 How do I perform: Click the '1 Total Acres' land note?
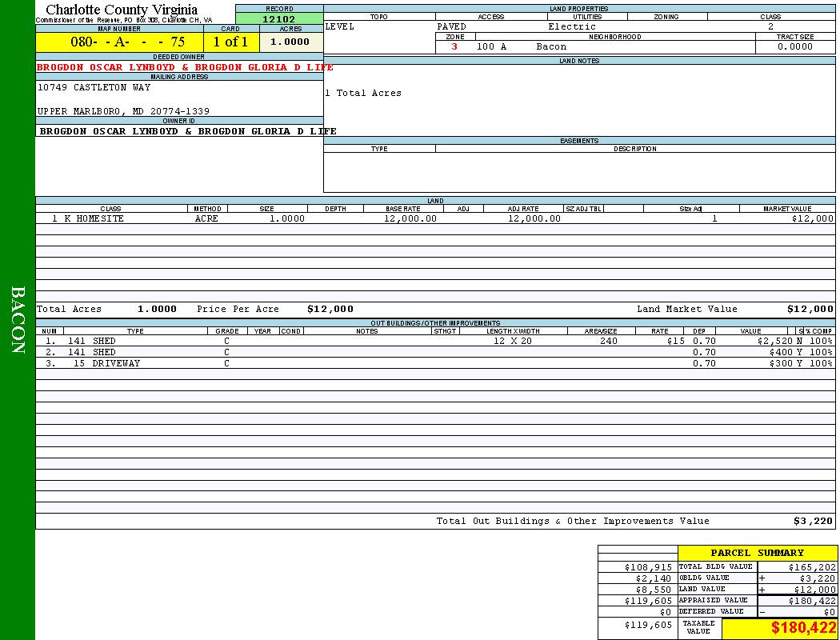(363, 93)
